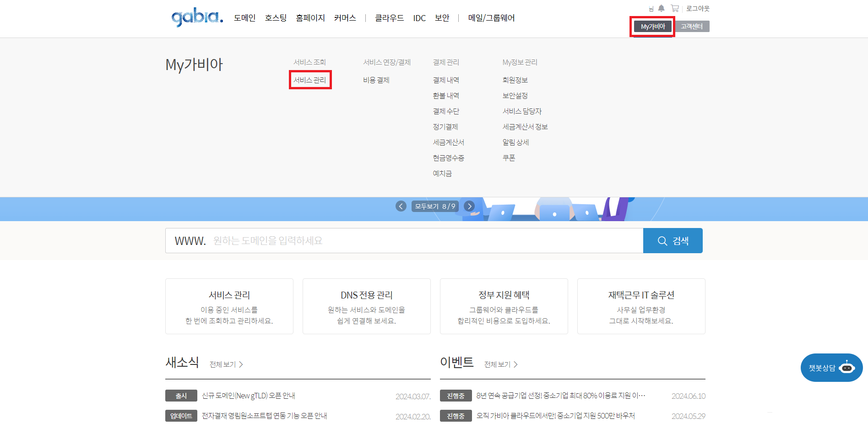Open event 오직 가비아 클라우드에서만
The height and width of the screenshot is (429, 868).
(x=556, y=416)
